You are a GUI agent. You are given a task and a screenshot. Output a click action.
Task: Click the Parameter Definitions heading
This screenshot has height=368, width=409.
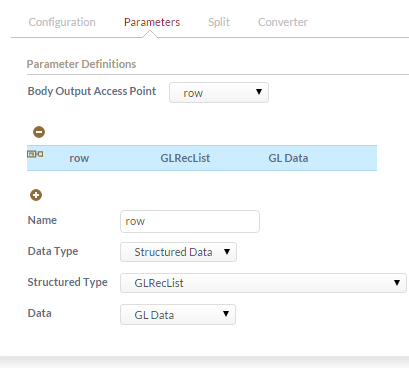point(81,64)
